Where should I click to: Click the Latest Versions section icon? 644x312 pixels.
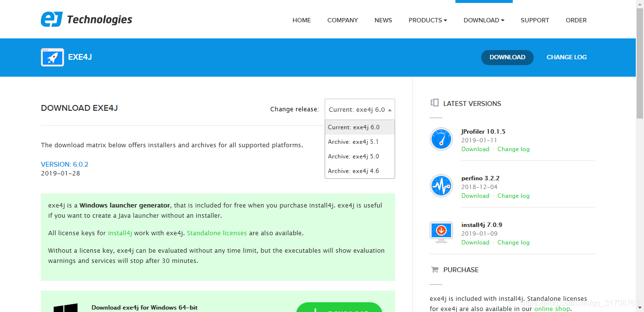pyautogui.click(x=435, y=103)
